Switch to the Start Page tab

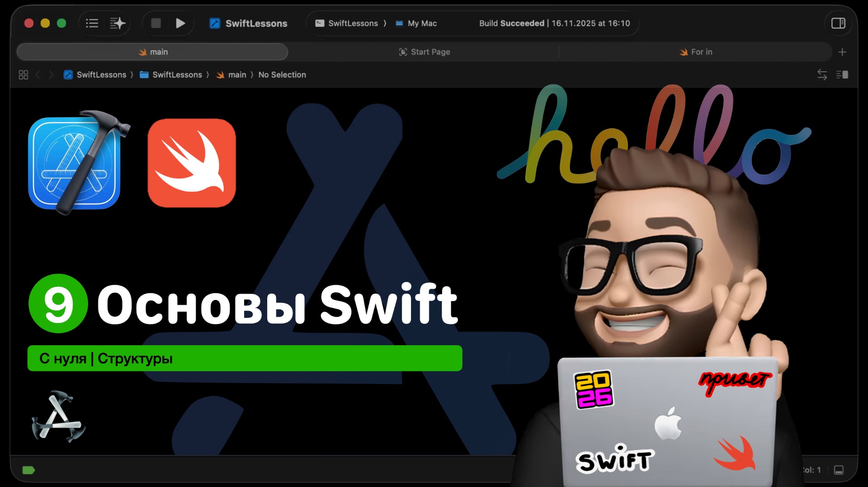[x=424, y=52]
